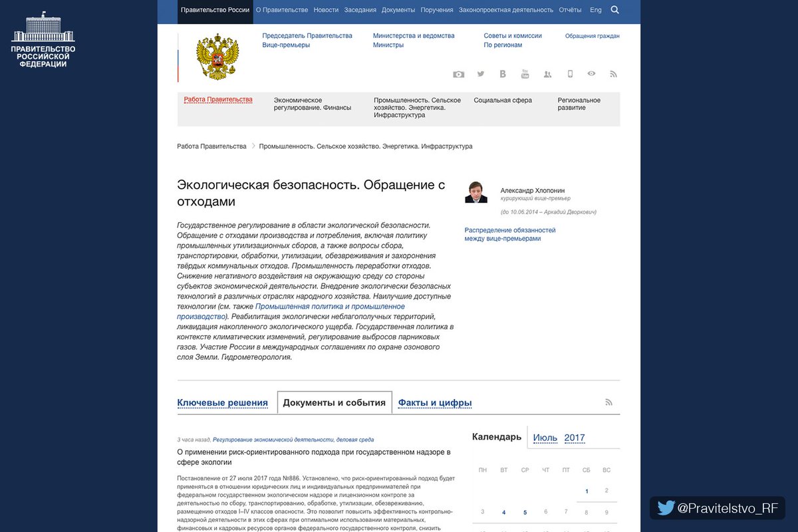Click Работа Правительства breadcrumb

[x=211, y=146]
